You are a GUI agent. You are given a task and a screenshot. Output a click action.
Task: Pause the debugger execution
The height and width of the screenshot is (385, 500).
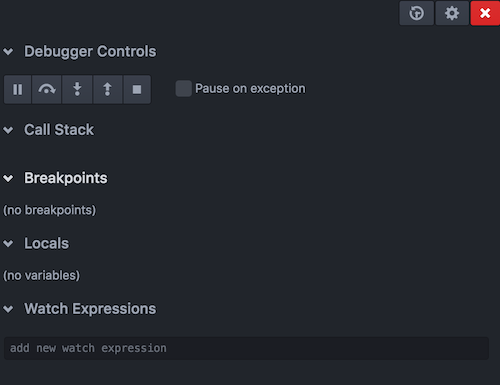point(18,89)
